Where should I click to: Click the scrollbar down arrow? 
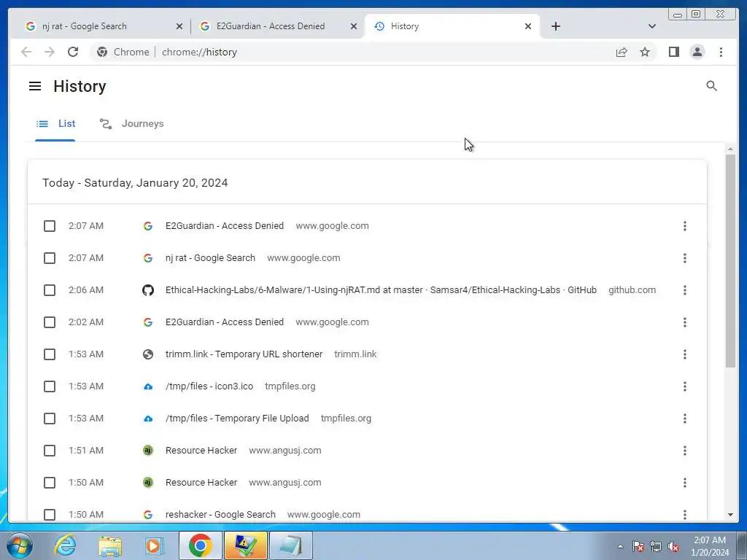[730, 515]
